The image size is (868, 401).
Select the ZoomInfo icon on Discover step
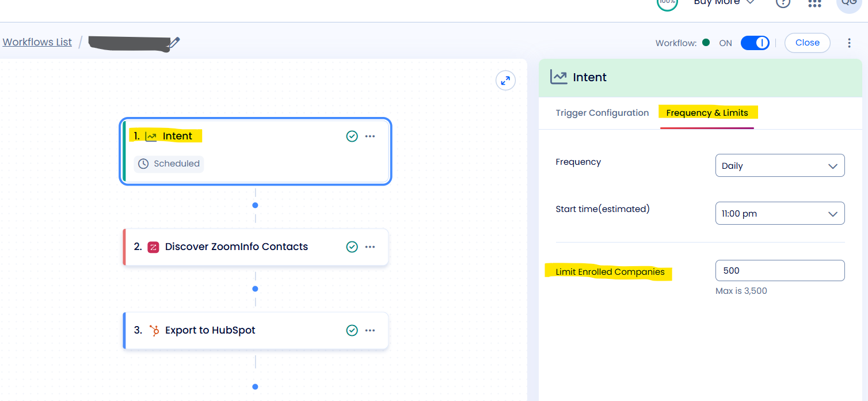pyautogui.click(x=153, y=247)
